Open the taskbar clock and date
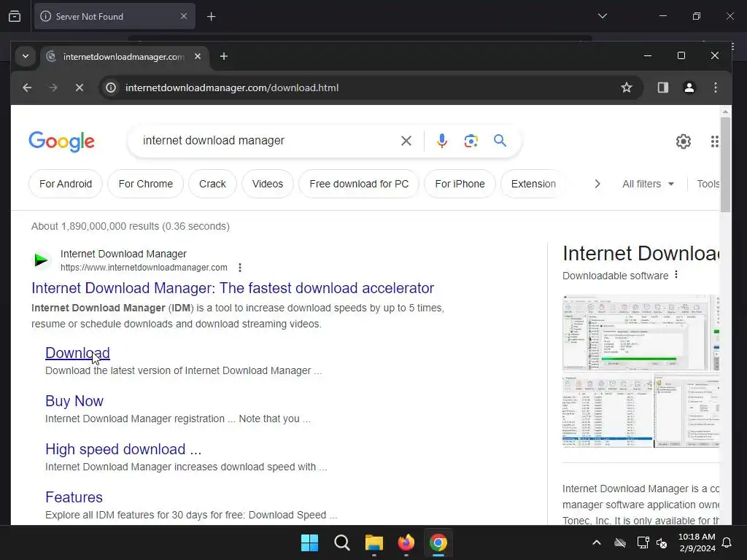Image resolution: width=747 pixels, height=560 pixels. pyautogui.click(x=697, y=542)
